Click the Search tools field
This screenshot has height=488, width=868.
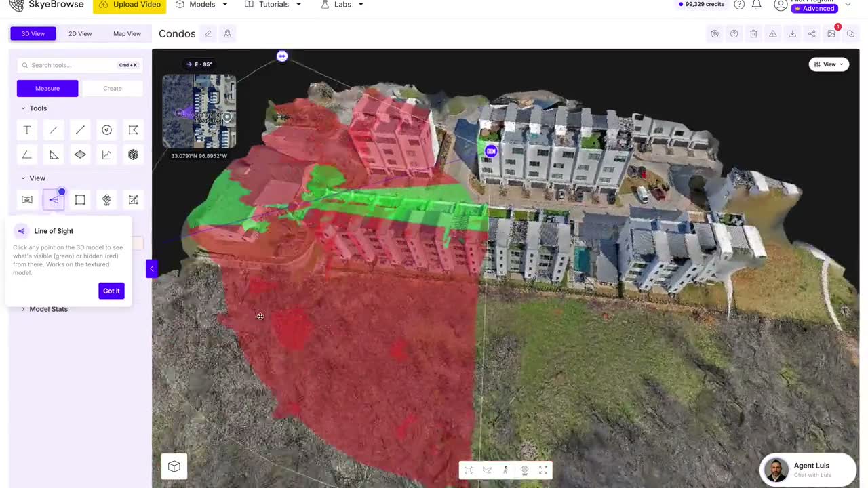click(x=80, y=65)
